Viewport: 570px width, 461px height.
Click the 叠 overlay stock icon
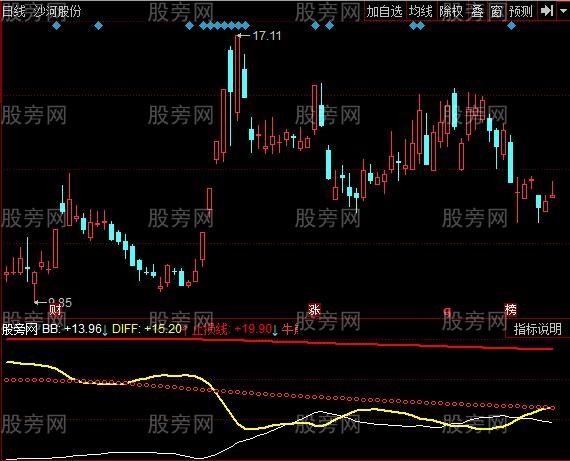(x=477, y=12)
